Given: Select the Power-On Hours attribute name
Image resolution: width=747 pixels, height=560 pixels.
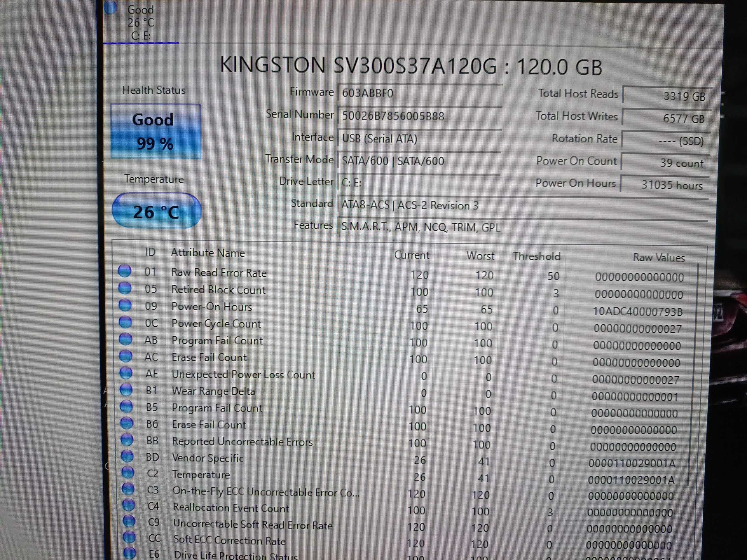Looking at the screenshot, I should pos(212,307).
